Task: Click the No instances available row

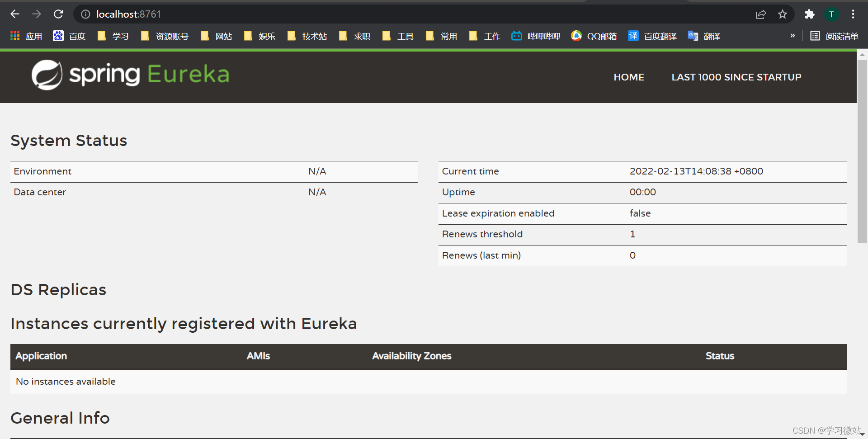Action: click(x=429, y=382)
